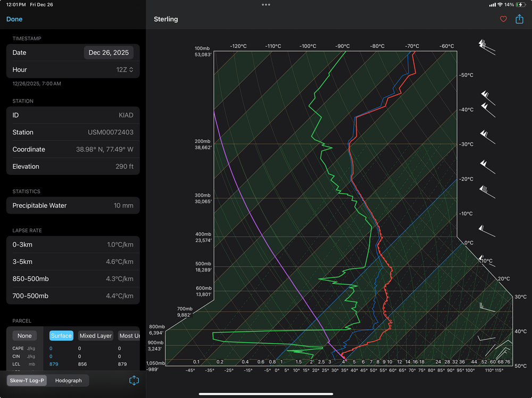Tap the Done button
The image size is (532, 398).
(x=14, y=19)
